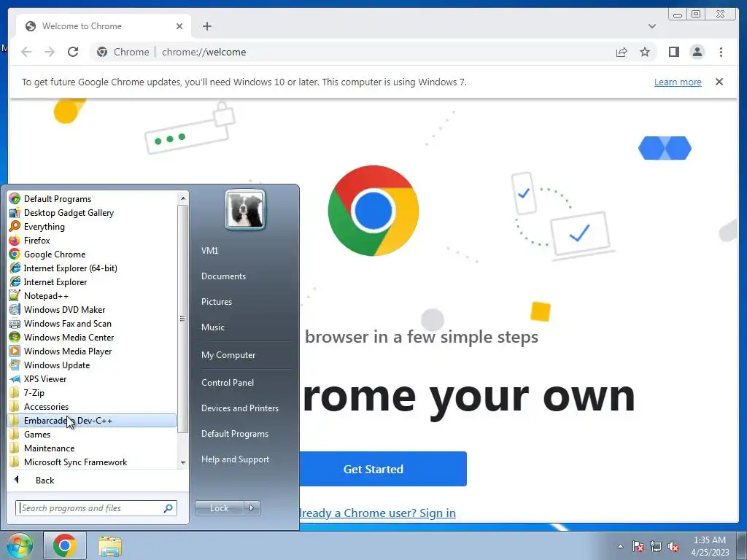Open the Pictures library

click(216, 301)
